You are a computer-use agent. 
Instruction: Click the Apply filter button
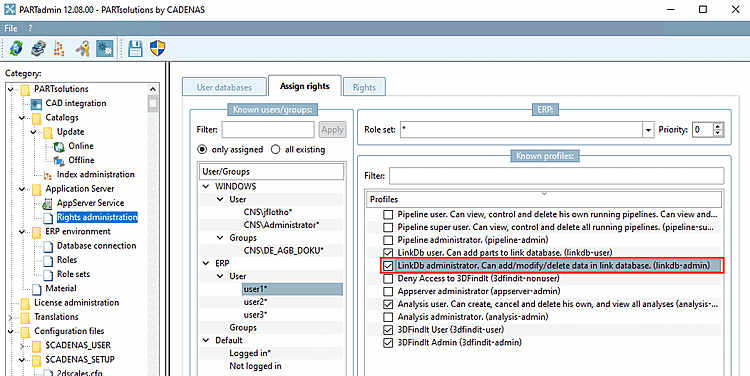pos(332,130)
